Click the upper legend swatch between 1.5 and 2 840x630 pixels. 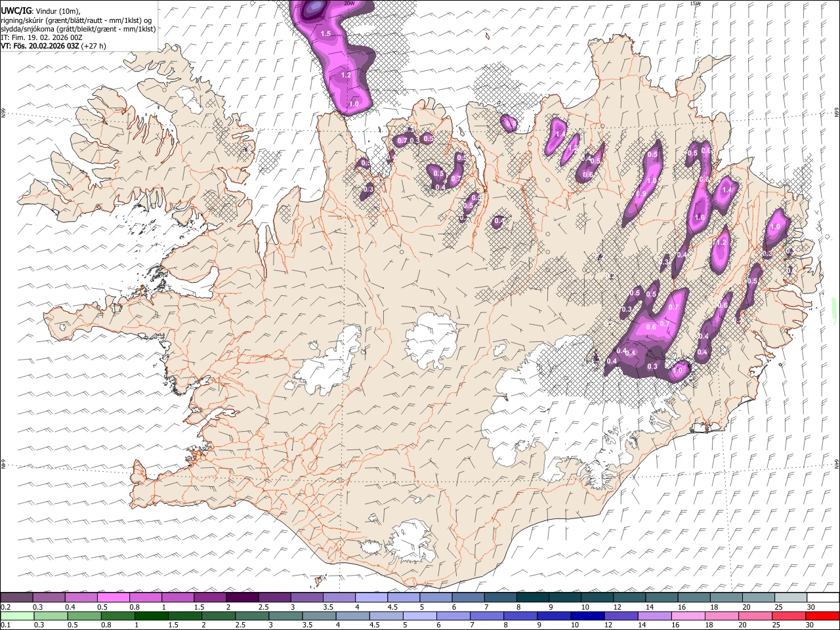click(x=209, y=598)
